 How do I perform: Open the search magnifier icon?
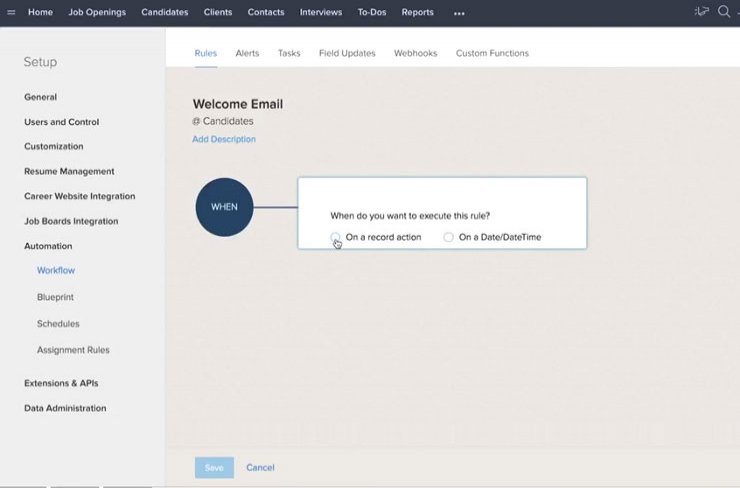point(724,11)
